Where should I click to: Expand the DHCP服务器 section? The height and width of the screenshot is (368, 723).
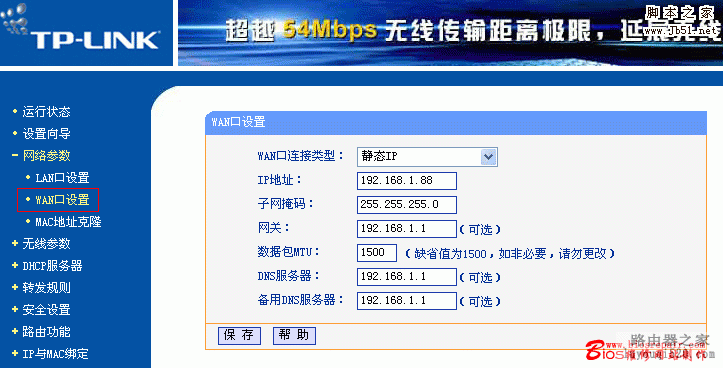[x=47, y=266]
